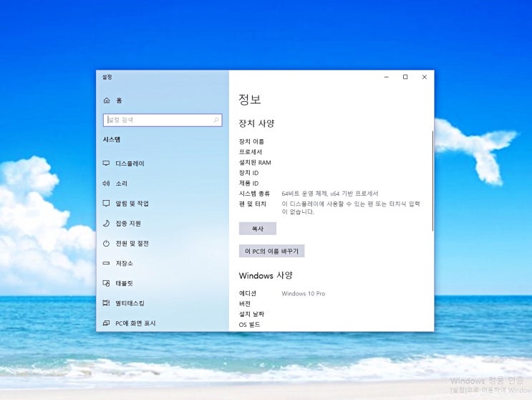Open 알림 및 작업 settings
Viewport: 532px width, 400px height.
click(x=132, y=204)
